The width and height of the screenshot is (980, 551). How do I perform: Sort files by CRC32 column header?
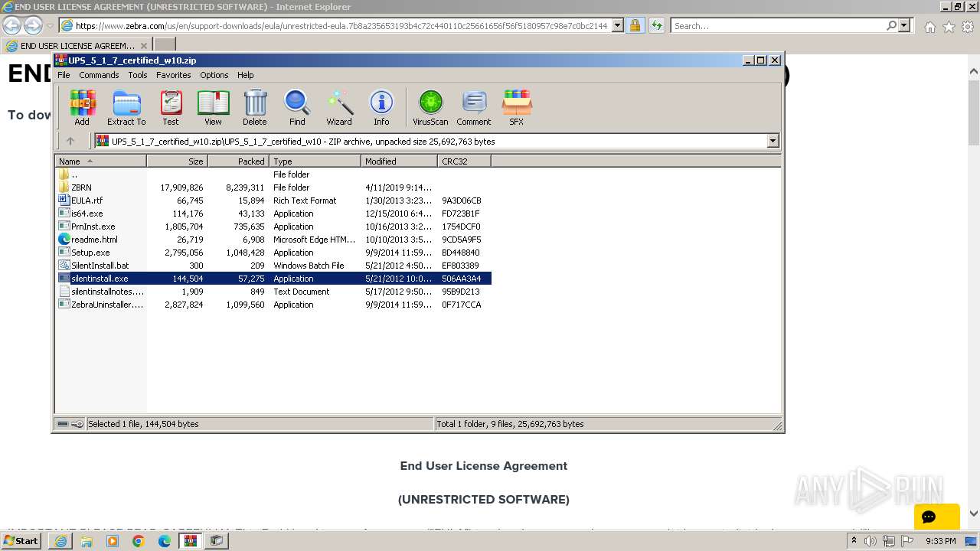(x=464, y=161)
